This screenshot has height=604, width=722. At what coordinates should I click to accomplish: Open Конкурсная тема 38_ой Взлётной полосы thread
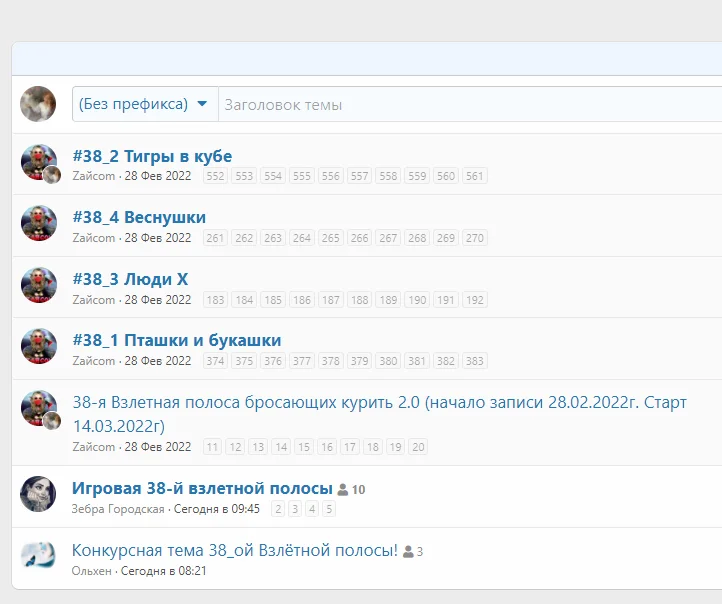pos(234,550)
